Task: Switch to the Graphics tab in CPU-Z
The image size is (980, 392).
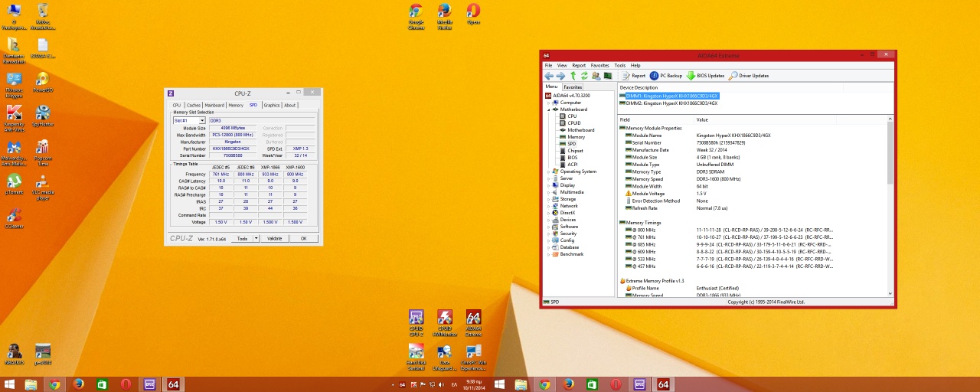Action: pos(272,105)
